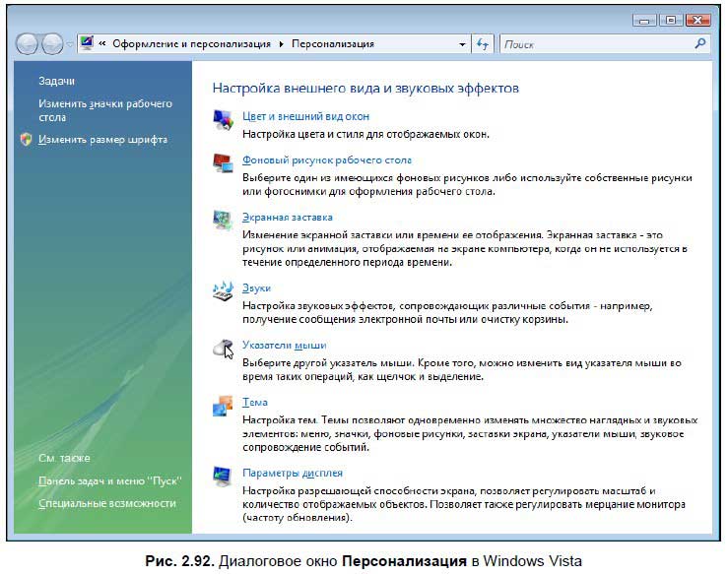Click the Задачи heading in sidebar
728x574 pixels.
[x=56, y=81]
